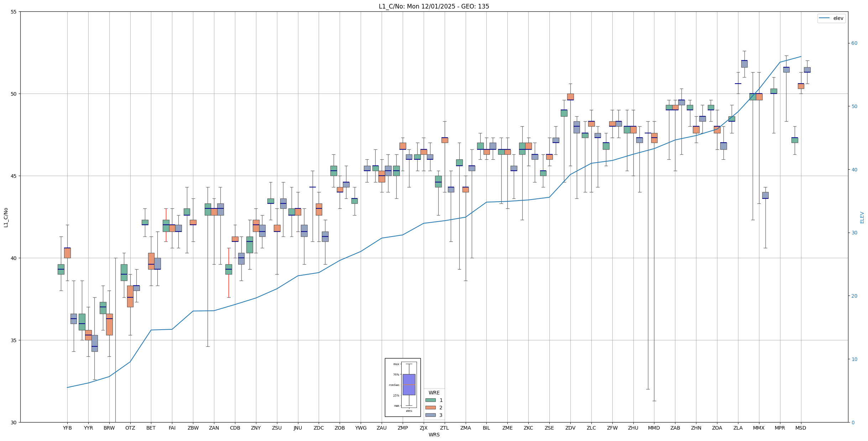Click the ZAN station tick label
The height and width of the screenshot is (441, 868).
214,428
